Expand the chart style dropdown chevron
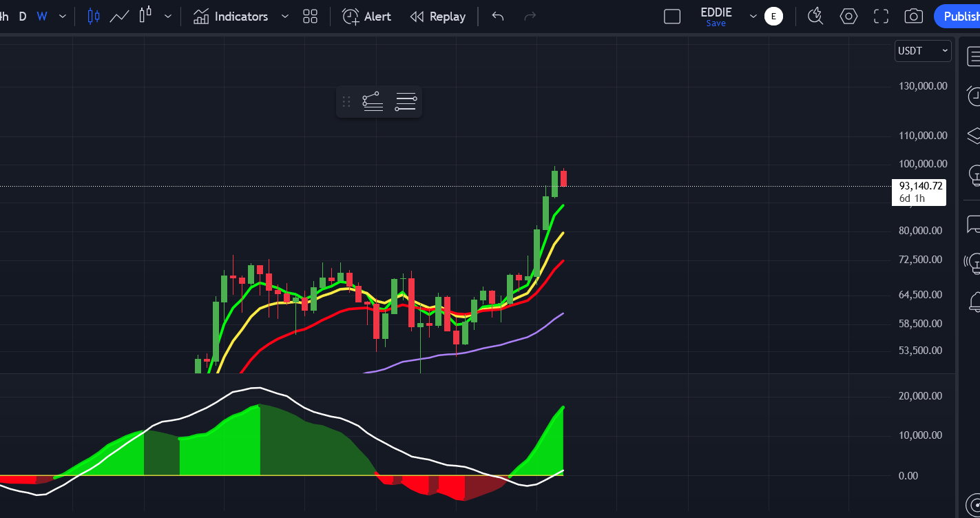The image size is (980, 518). 168,17
